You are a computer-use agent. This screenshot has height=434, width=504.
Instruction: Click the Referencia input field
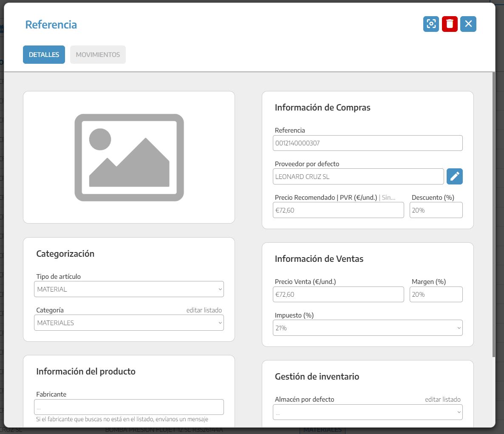(368, 143)
